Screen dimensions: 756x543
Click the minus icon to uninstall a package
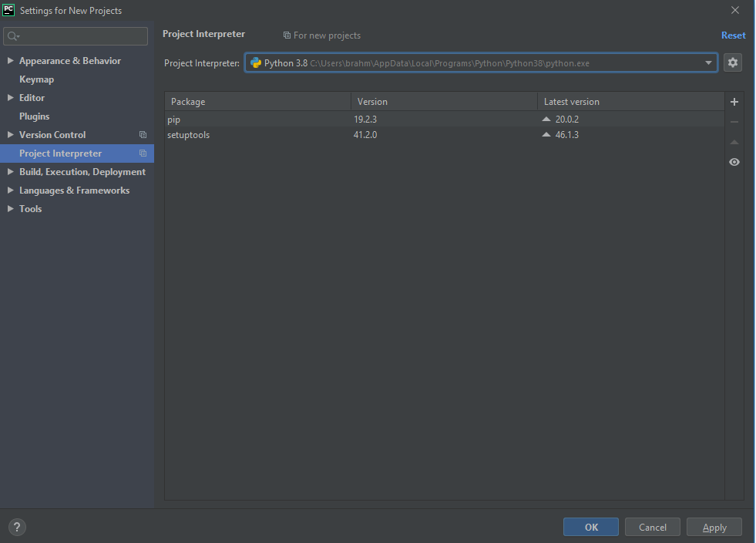point(734,121)
